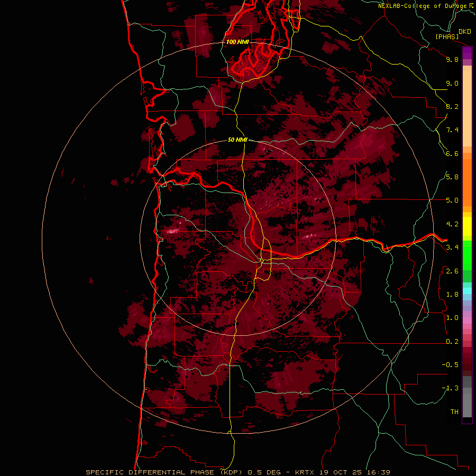Click the 6.6 value on the color scale
This screenshot has height=476, width=476.
click(452, 153)
